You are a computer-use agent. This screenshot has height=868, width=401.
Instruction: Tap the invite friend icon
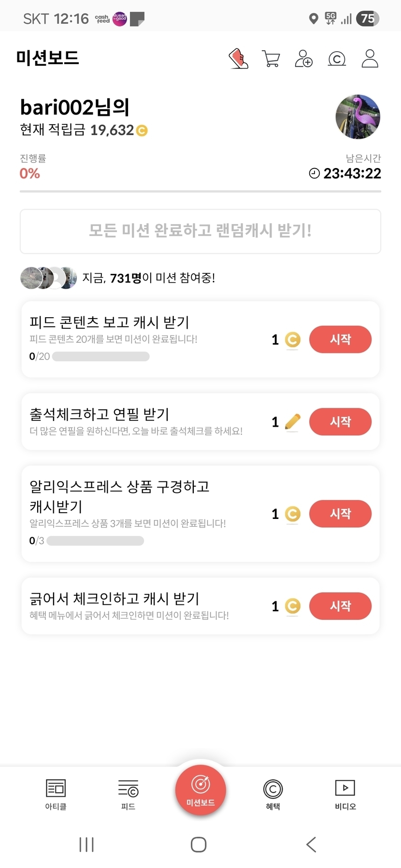[x=303, y=59]
